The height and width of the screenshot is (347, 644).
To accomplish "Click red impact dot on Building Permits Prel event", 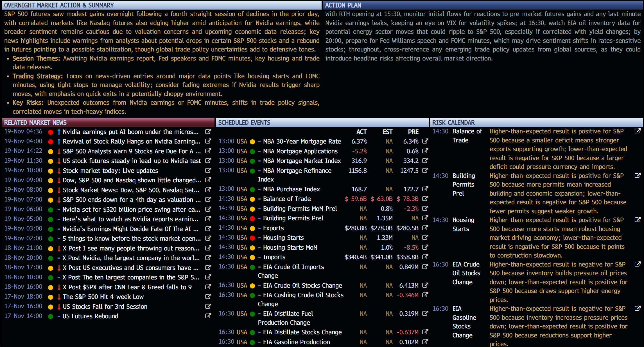I will (252, 218).
